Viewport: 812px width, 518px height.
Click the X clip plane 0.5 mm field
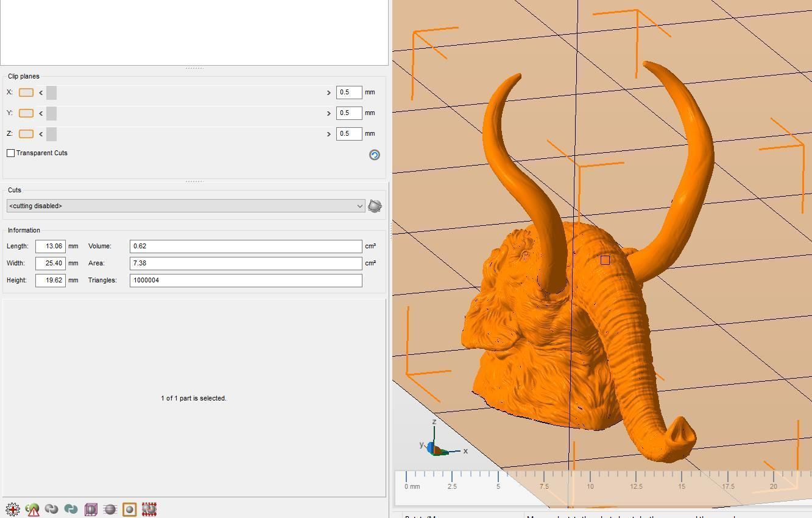[349, 93]
